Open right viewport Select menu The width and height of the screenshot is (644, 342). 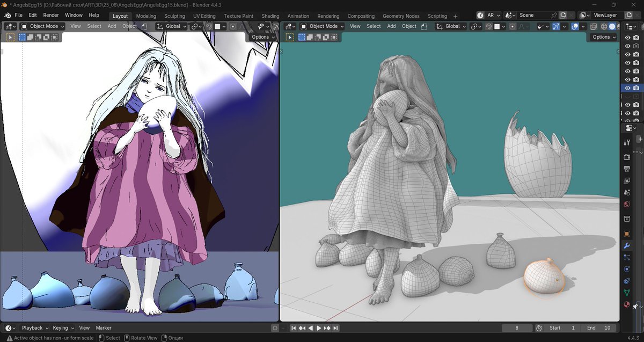[x=374, y=26]
